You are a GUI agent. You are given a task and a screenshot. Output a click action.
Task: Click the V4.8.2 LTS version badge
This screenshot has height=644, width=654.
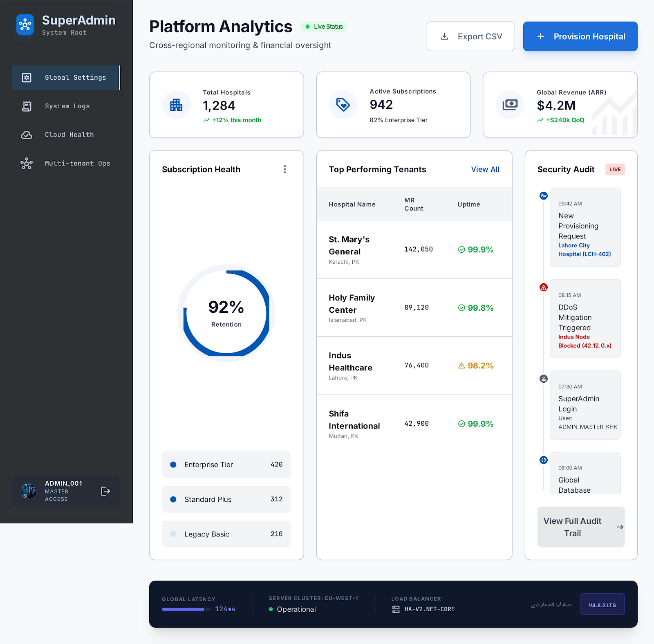[x=602, y=604]
